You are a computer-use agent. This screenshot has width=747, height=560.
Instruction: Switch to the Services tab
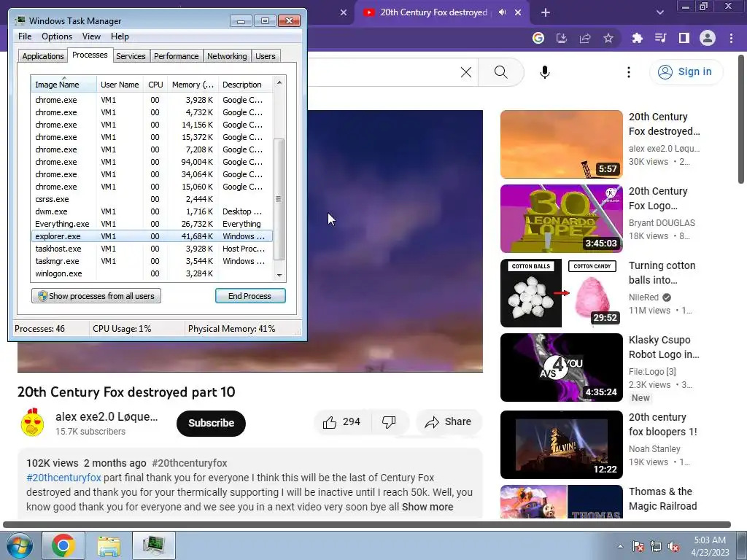click(x=131, y=56)
